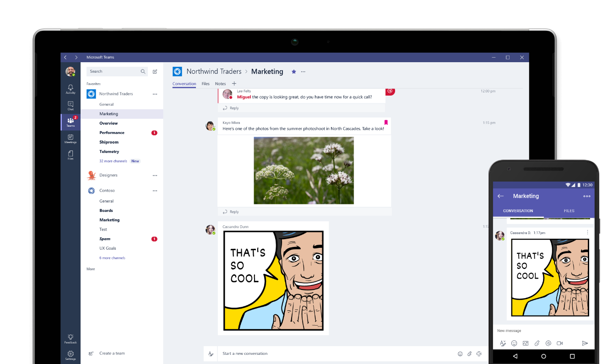Open the desktop compose box emoji picker
The image size is (613, 364).
(x=460, y=353)
